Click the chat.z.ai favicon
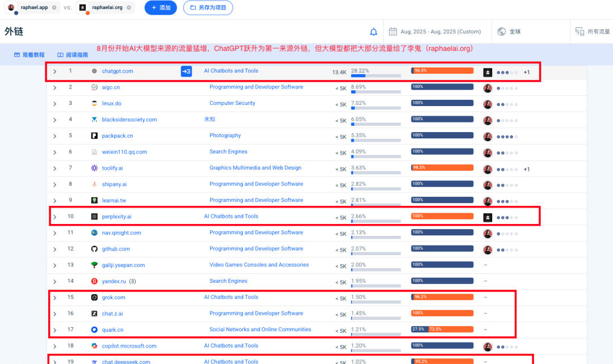Viewport: 613px width, 364px height. tap(94, 314)
